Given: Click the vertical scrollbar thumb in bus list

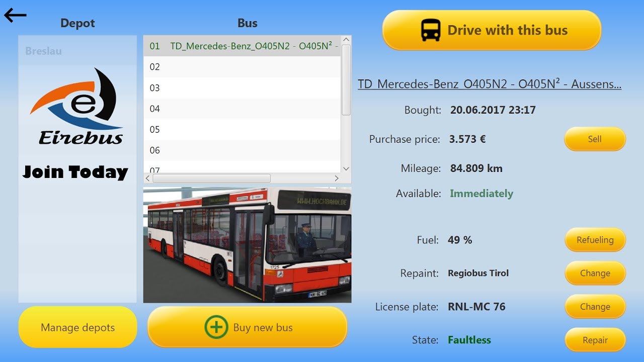Looking at the screenshot, I should tap(346, 80).
